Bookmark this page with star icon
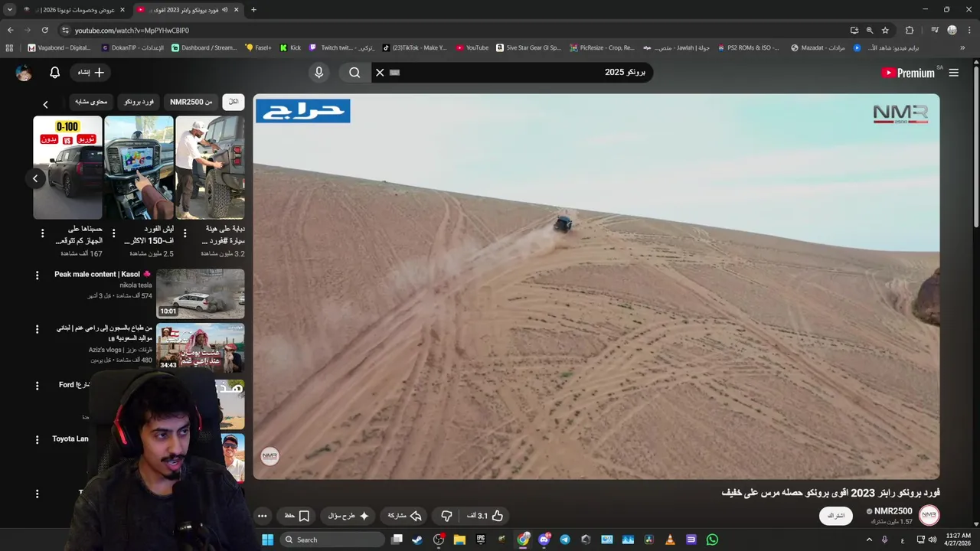Image resolution: width=980 pixels, height=551 pixels. click(x=885, y=30)
